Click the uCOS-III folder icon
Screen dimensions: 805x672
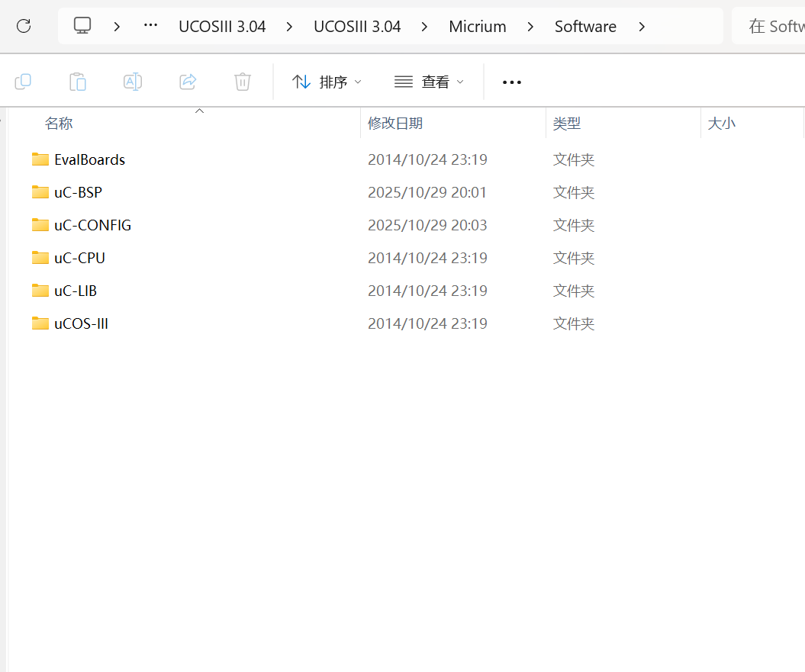(40, 323)
